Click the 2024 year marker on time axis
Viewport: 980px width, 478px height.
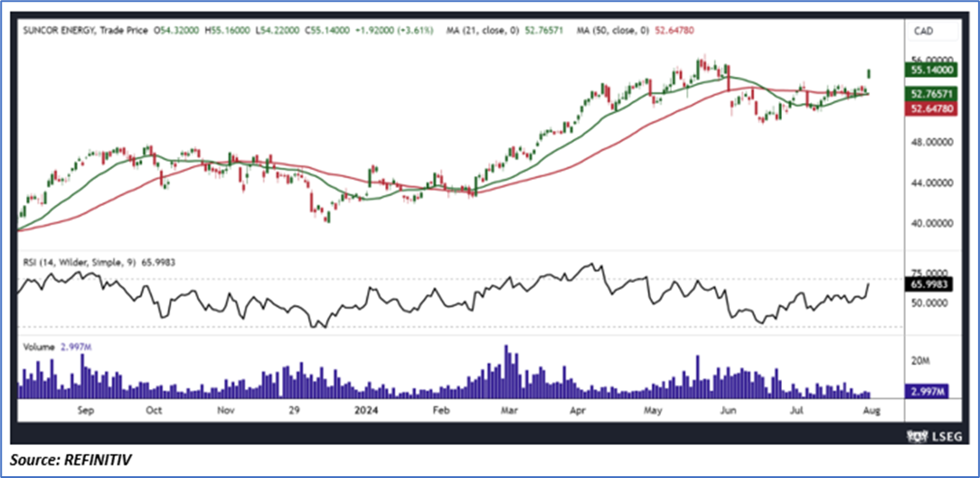[x=365, y=411]
